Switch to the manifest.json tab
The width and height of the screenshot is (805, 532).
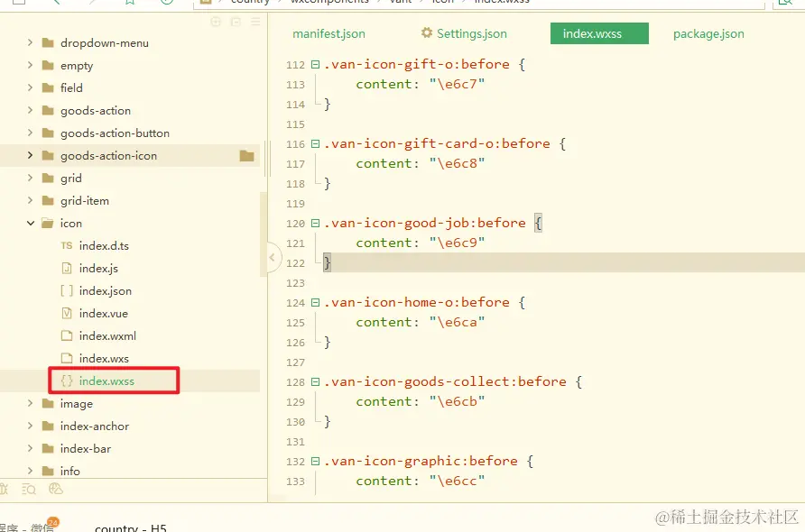[x=328, y=34]
